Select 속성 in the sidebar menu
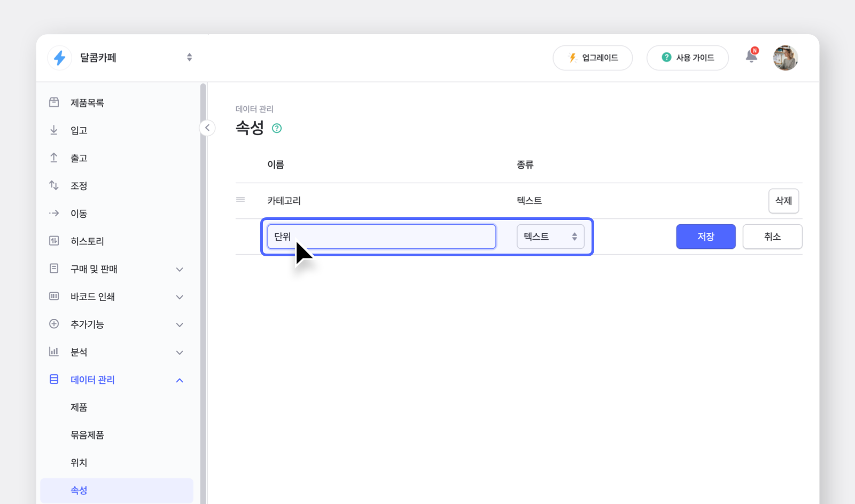The image size is (855, 504). 79,490
